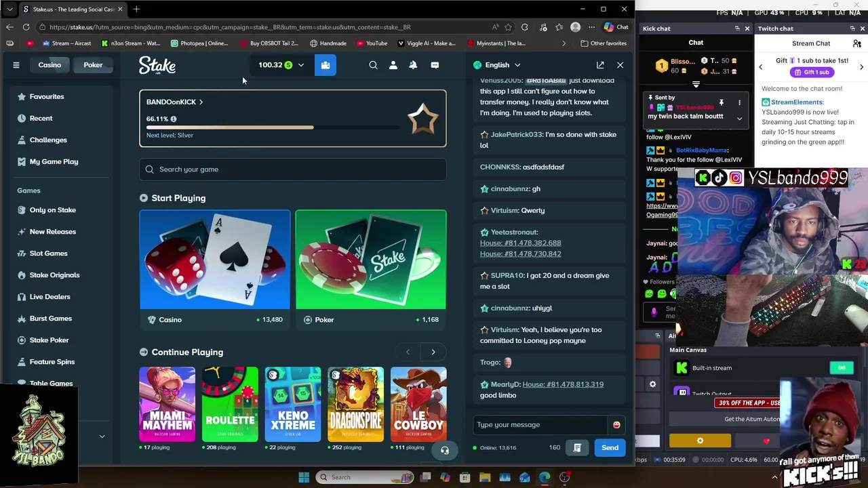Show more bookmarks bar items
The image size is (868, 488).
(564, 43)
